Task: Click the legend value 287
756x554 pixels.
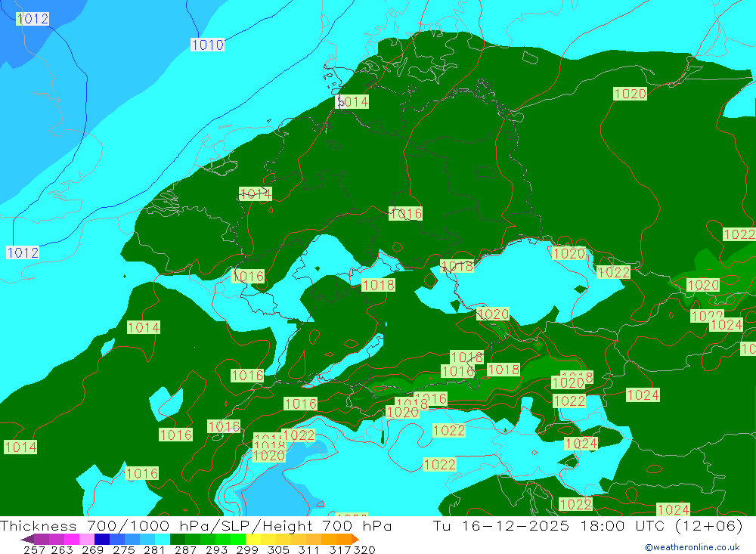Action: [x=186, y=549]
